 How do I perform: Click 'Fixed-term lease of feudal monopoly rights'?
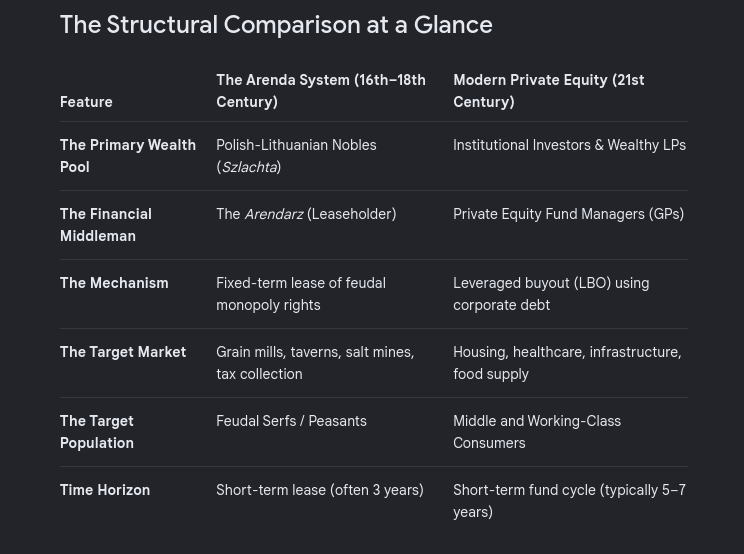pos(301,294)
